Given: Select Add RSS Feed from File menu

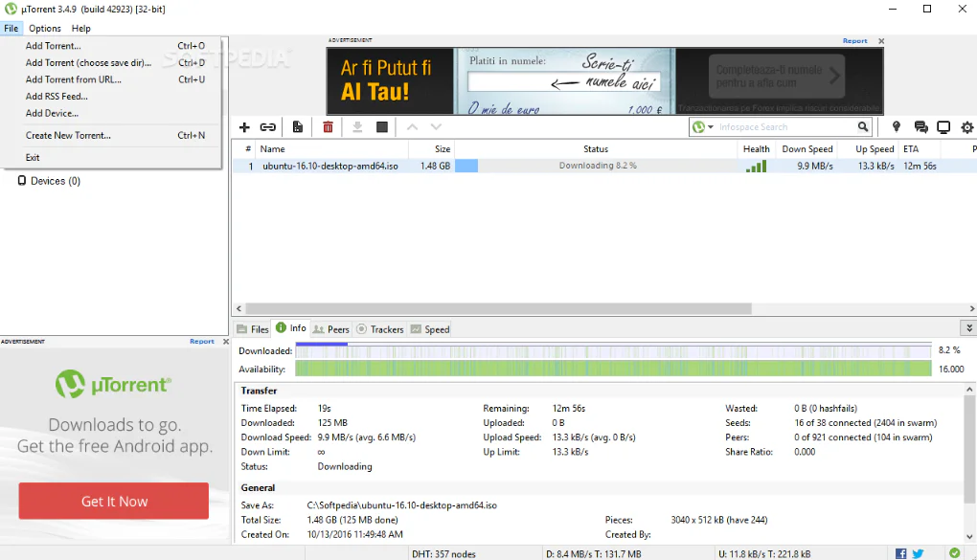Looking at the screenshot, I should tap(56, 96).
